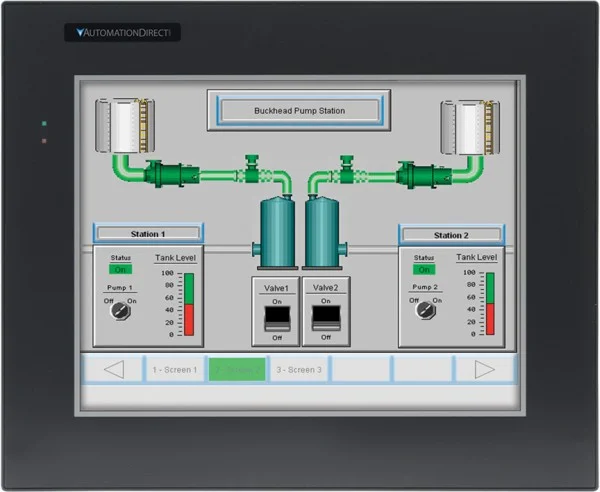Select the right teal pressure vessel
Screen dimensions: 600x492
coord(325,232)
